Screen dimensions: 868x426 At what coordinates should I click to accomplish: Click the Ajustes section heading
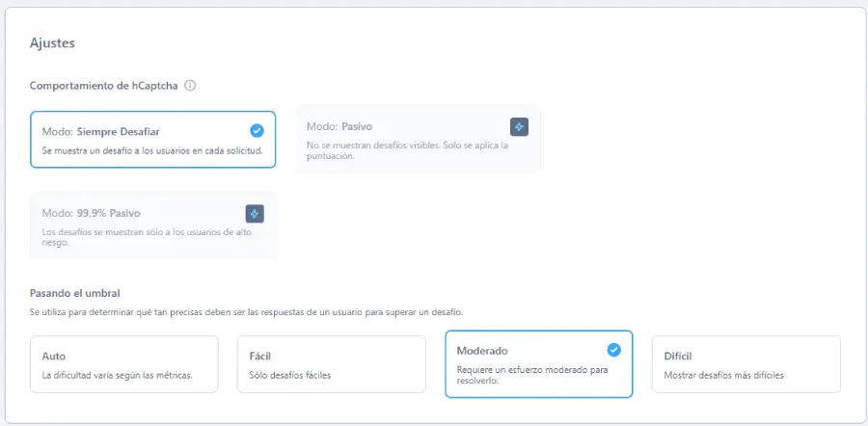coord(52,43)
